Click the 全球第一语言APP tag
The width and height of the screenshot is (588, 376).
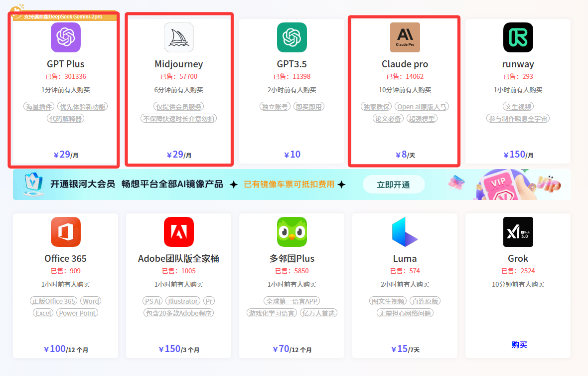[292, 301]
